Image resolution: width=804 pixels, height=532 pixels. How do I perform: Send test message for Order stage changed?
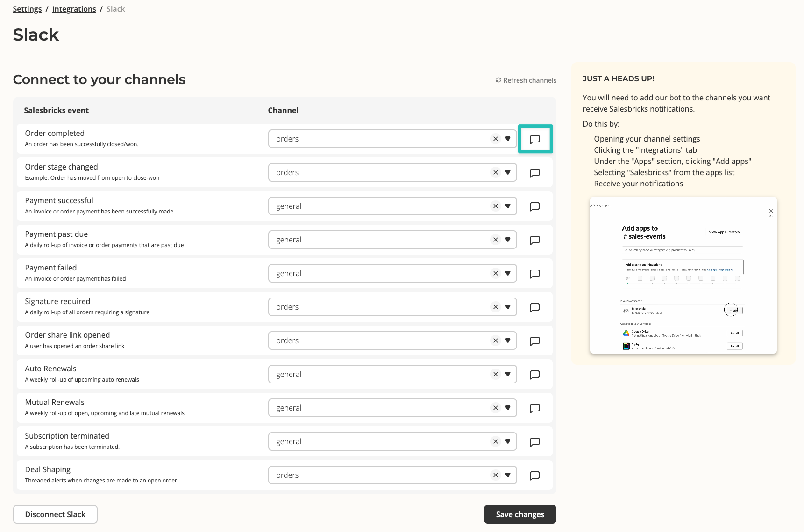tap(535, 173)
